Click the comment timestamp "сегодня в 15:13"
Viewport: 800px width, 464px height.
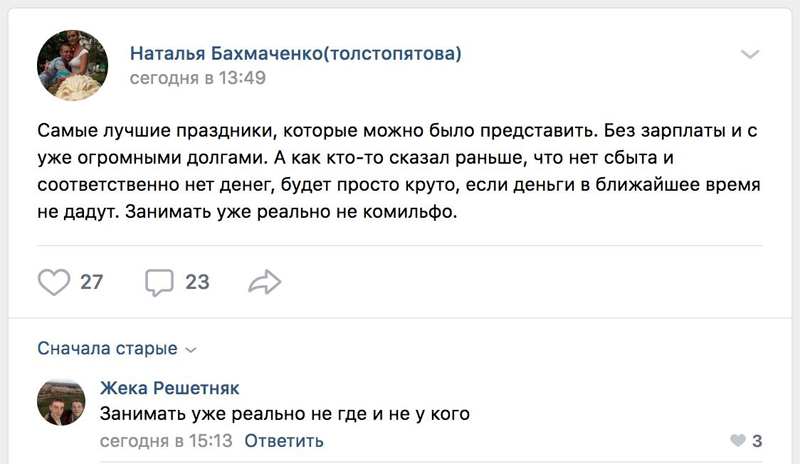pyautogui.click(x=165, y=440)
